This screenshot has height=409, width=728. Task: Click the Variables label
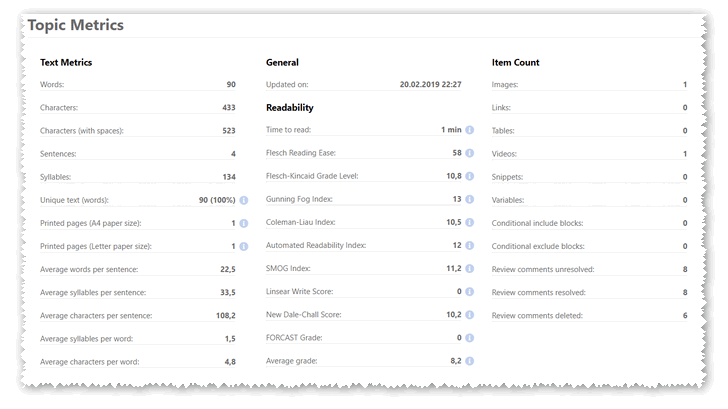point(508,200)
